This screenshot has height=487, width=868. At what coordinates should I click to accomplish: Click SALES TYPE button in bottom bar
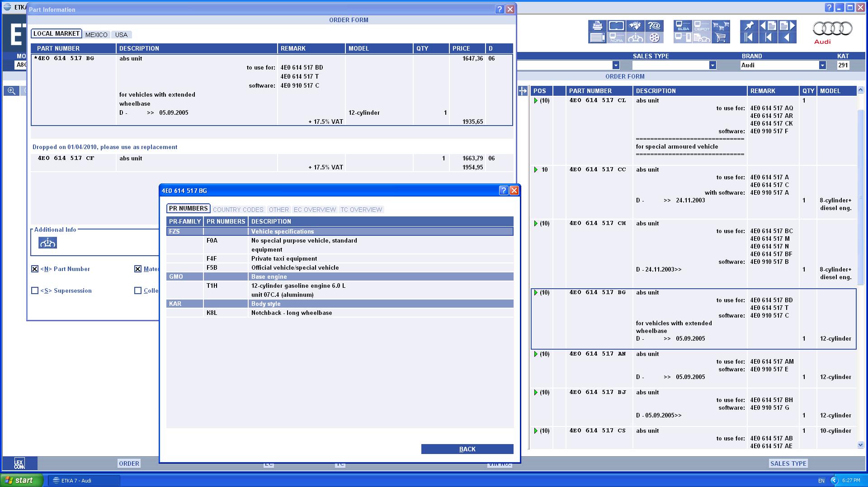(788, 464)
